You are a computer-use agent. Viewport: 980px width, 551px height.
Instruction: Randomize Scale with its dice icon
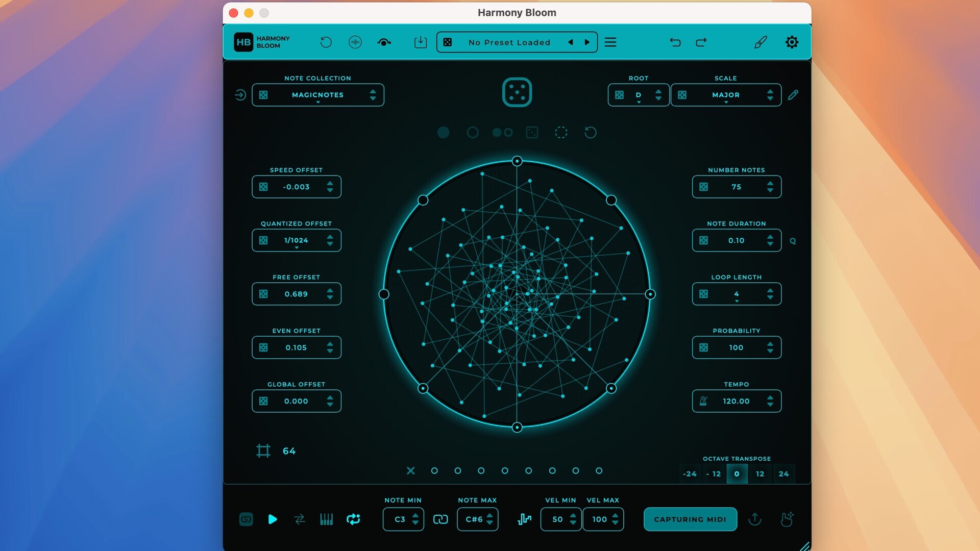(682, 95)
